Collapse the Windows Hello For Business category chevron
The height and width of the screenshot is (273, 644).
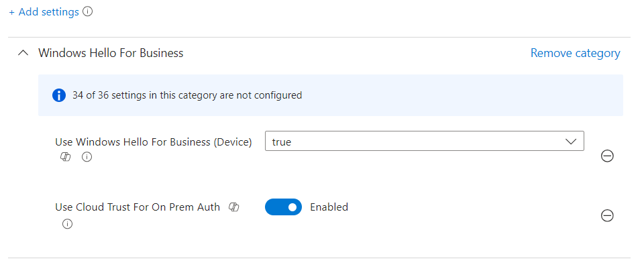[24, 53]
